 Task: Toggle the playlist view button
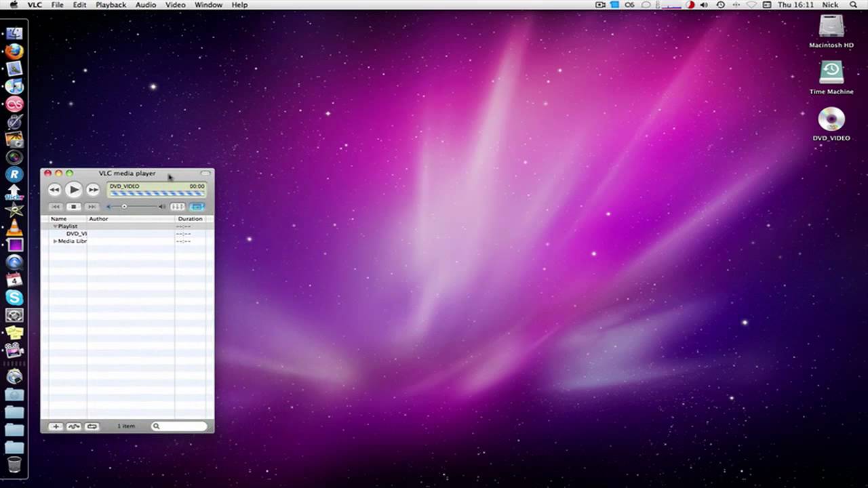click(197, 207)
